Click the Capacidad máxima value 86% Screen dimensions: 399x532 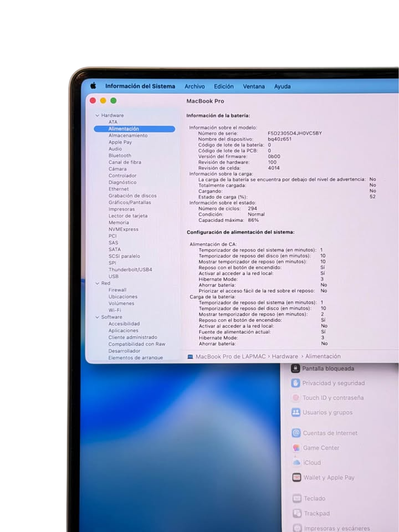click(x=253, y=220)
